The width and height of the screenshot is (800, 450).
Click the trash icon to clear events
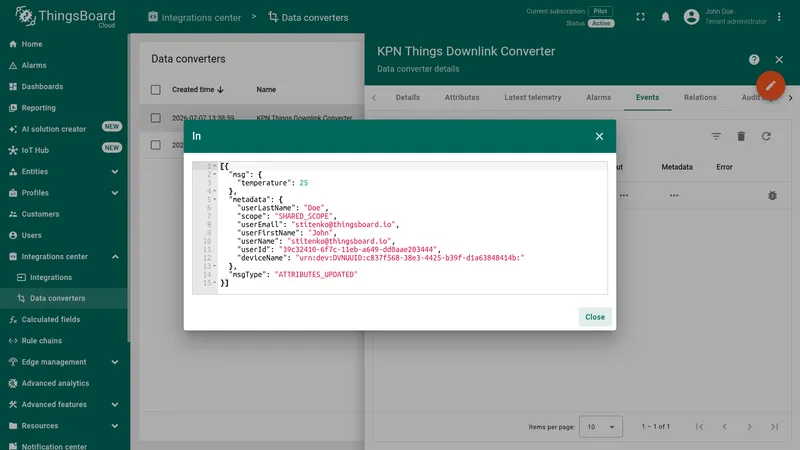[x=741, y=136]
